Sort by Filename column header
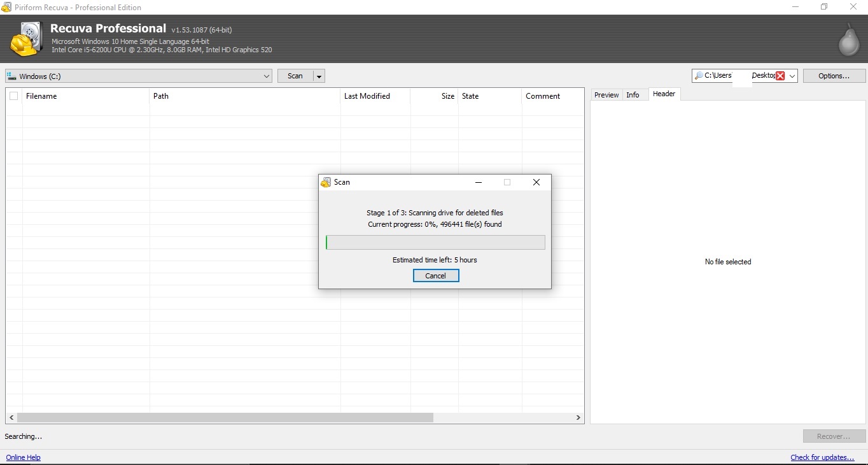The height and width of the screenshot is (465, 868). pyautogui.click(x=86, y=96)
